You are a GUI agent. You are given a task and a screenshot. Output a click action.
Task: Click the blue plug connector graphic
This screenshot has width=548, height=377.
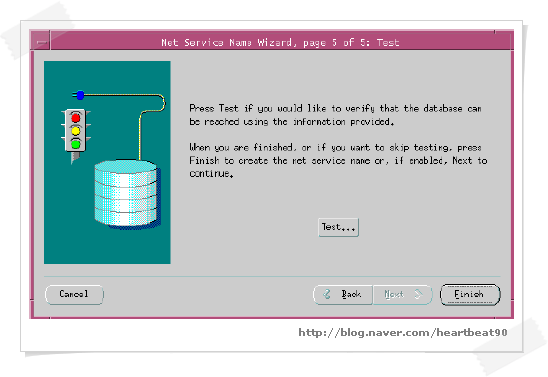point(79,95)
